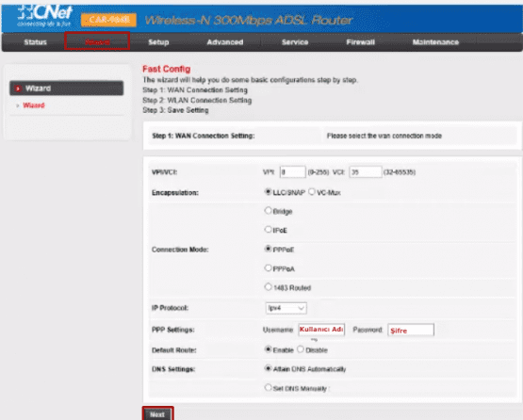Click the Connection Mode label
The height and width of the screenshot is (420, 523).
point(180,250)
